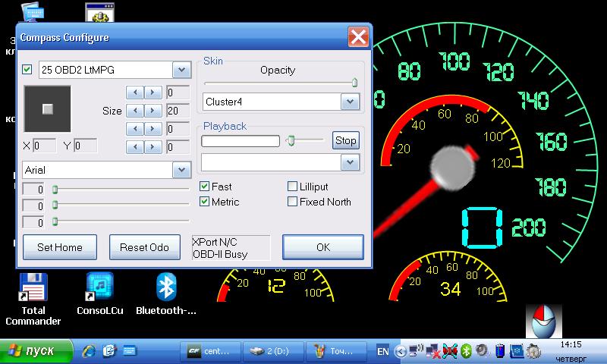Click the Bluetooth icon in system tray
The width and height of the screenshot is (607, 364).
coord(467,351)
